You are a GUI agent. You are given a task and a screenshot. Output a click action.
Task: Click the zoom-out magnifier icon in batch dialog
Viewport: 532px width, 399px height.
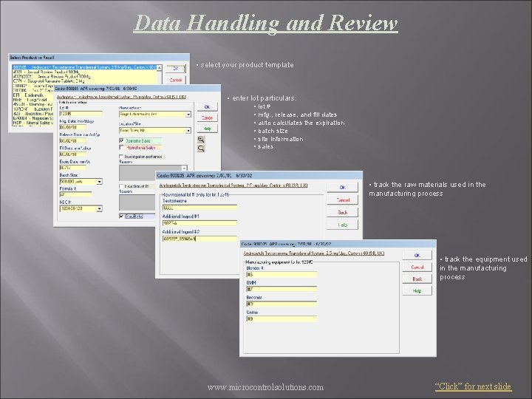pyautogui.click(x=201, y=149)
